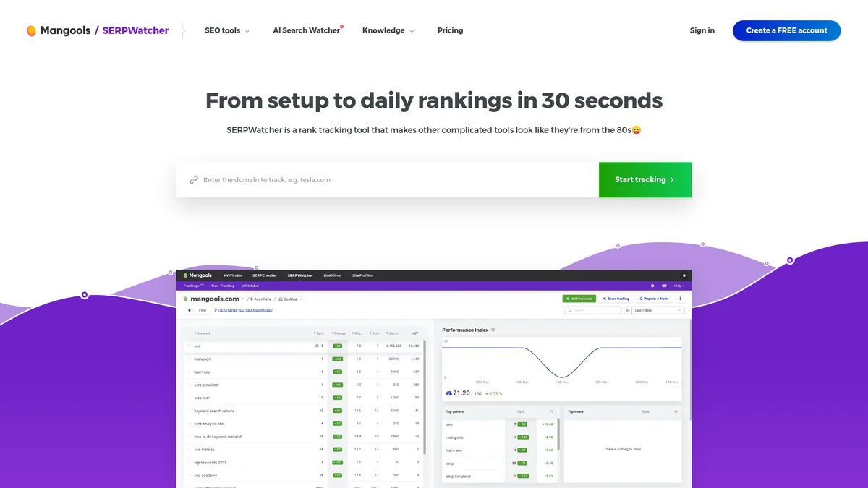Click Add keywords button in the preview

pyautogui.click(x=579, y=299)
